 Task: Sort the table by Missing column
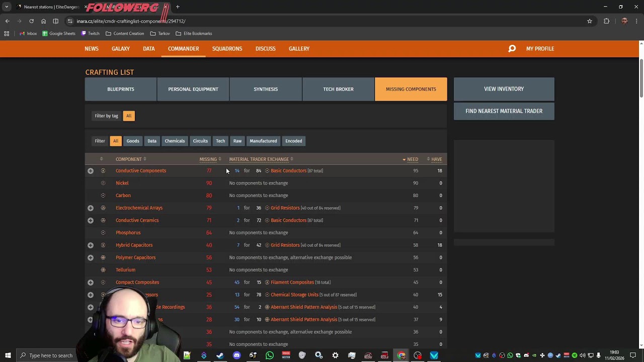(x=210, y=159)
